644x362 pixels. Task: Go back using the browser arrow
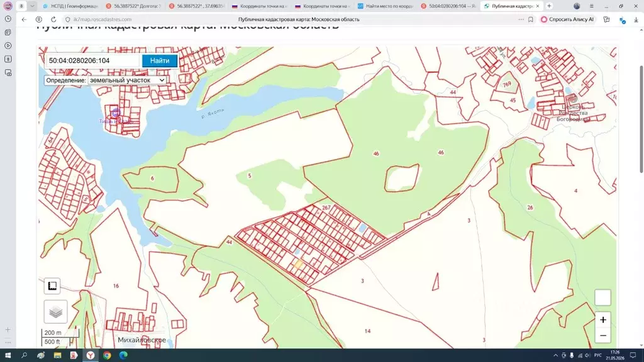pos(25,19)
